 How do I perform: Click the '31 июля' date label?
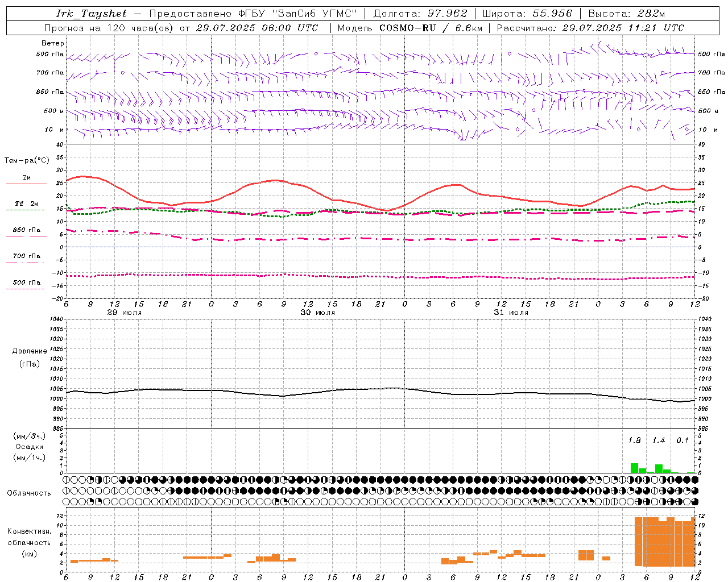[511, 313]
